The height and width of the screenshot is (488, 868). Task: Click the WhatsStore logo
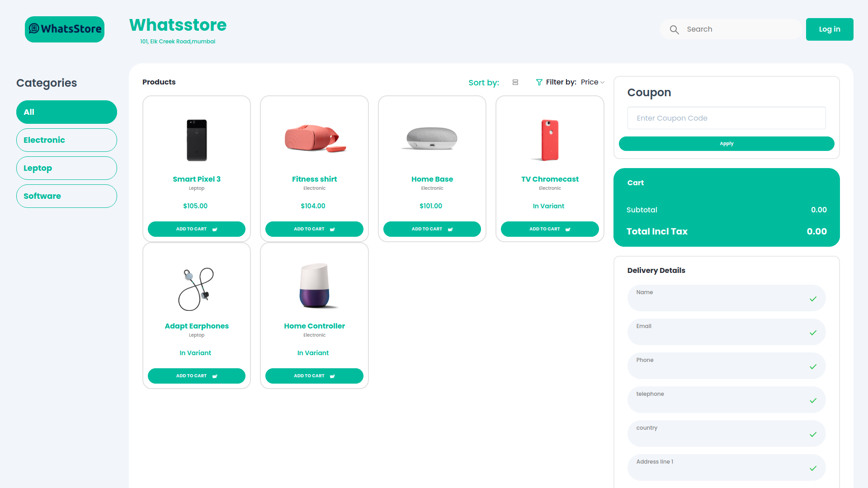tap(65, 29)
